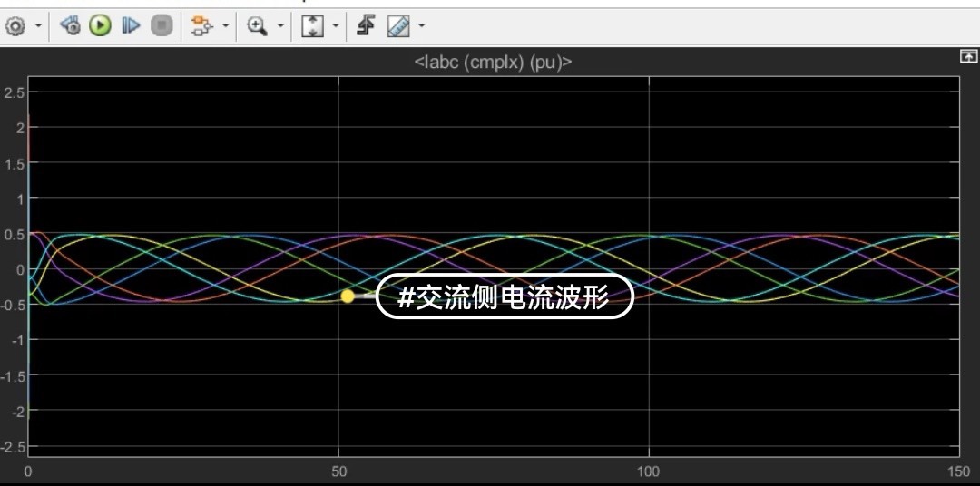Expand the dropdown beside the highlight block icon

(x=225, y=26)
